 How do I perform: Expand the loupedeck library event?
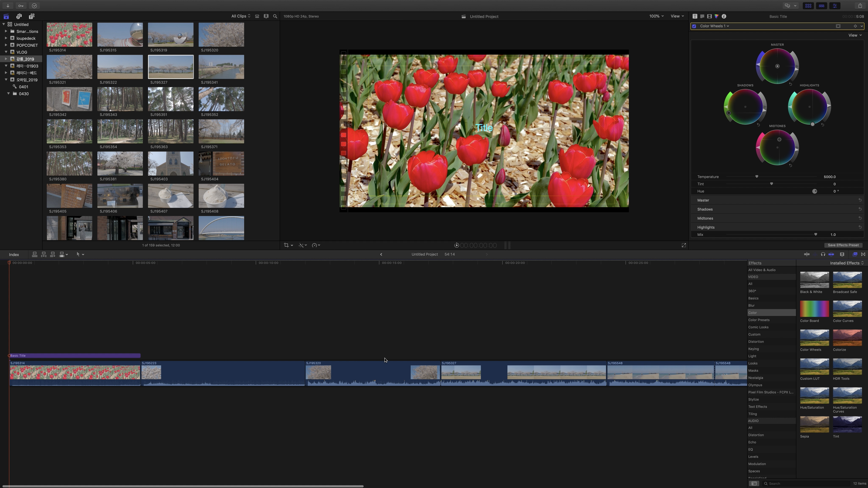(x=6, y=38)
